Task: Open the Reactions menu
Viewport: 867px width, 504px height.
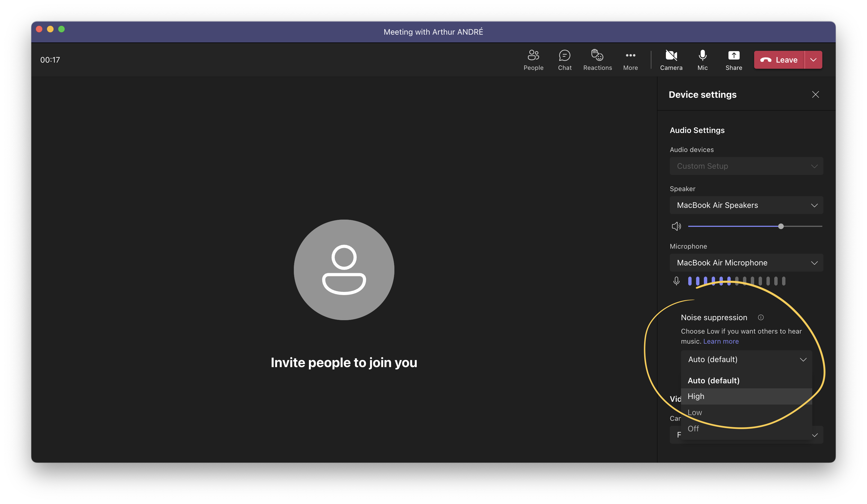Action: (x=597, y=60)
